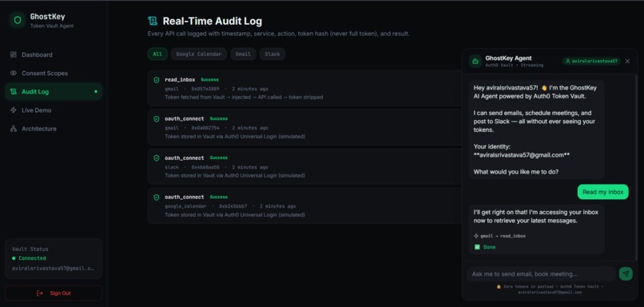Click the Dashboard grid icon
Screen dimensions: 644x307
14,54
